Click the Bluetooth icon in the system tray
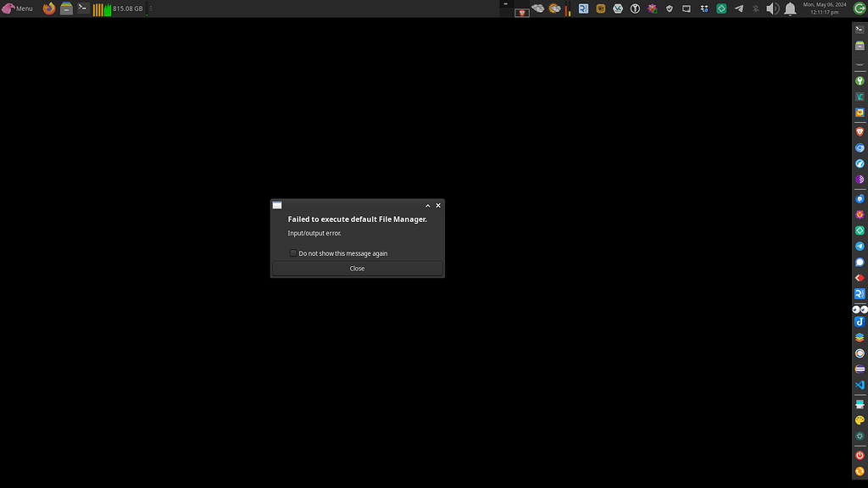This screenshot has width=868, height=488. point(754,8)
